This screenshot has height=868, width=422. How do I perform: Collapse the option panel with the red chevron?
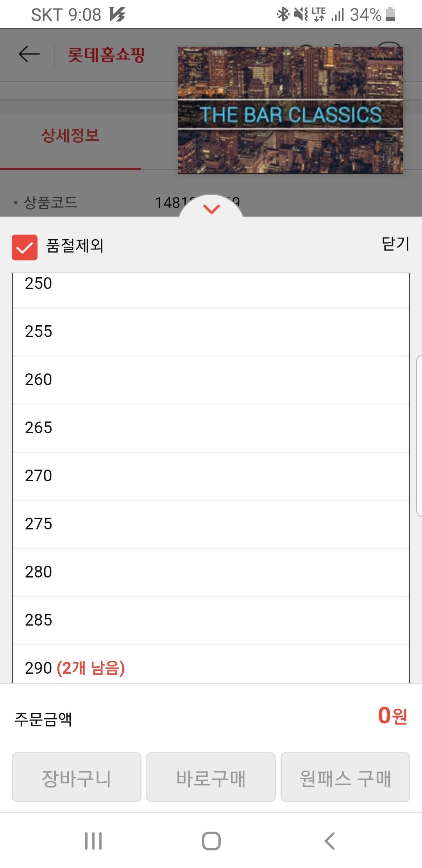(211, 208)
